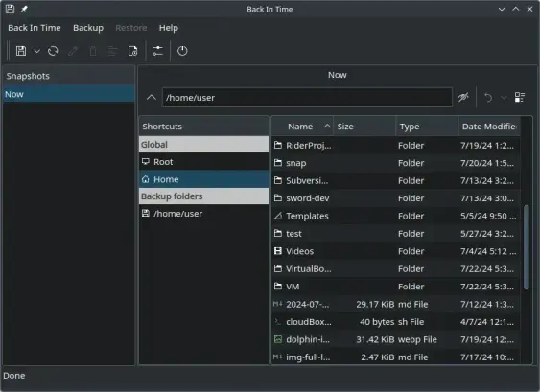Click the Restore undo arrow icon

pos(488,98)
